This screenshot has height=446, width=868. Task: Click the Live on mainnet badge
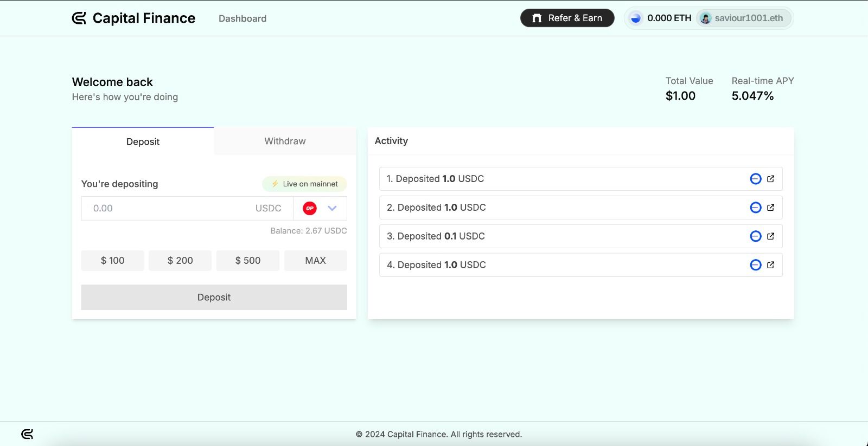coord(305,184)
